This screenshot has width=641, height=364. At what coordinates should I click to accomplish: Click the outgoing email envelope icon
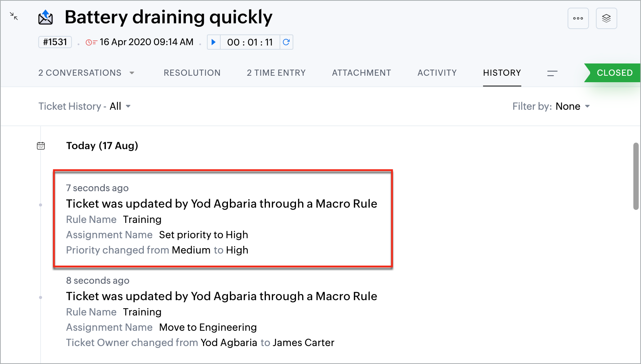[46, 18]
